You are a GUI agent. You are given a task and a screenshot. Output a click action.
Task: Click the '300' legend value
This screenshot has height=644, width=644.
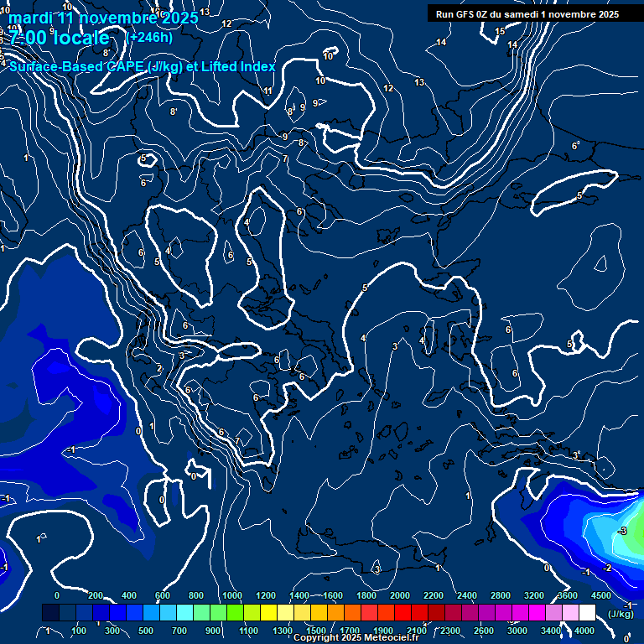coord(112,631)
